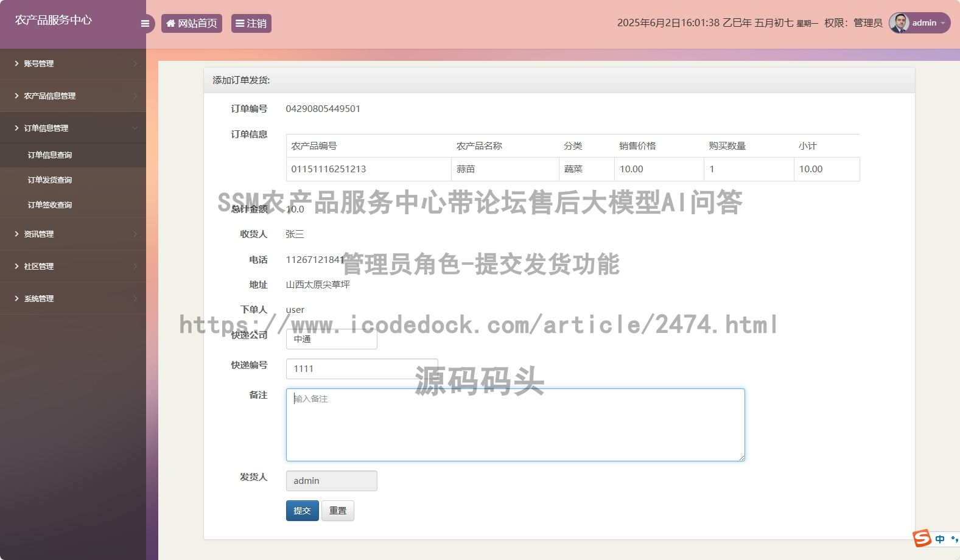
Task: Click the arrow icon before 社区管理
Action: [x=16, y=266]
